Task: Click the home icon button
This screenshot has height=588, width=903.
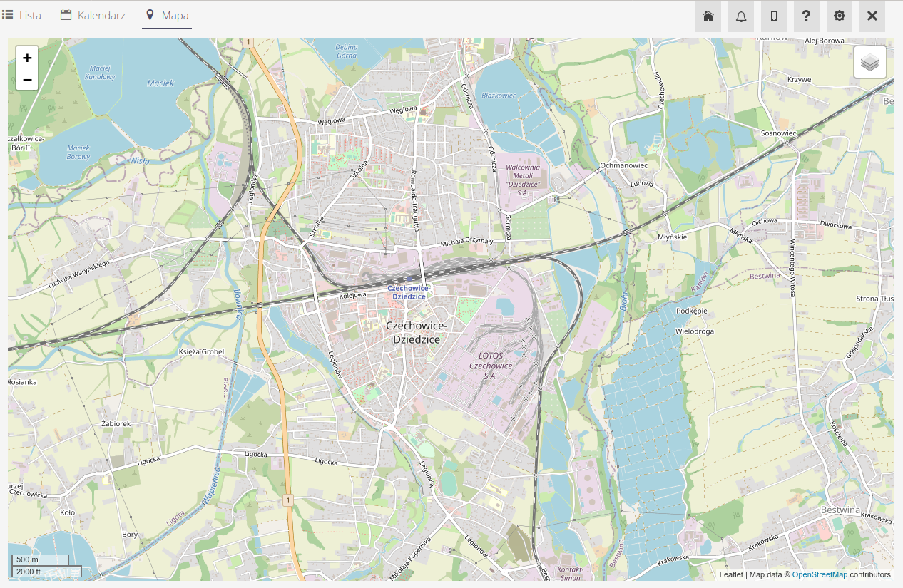Action: [x=708, y=16]
